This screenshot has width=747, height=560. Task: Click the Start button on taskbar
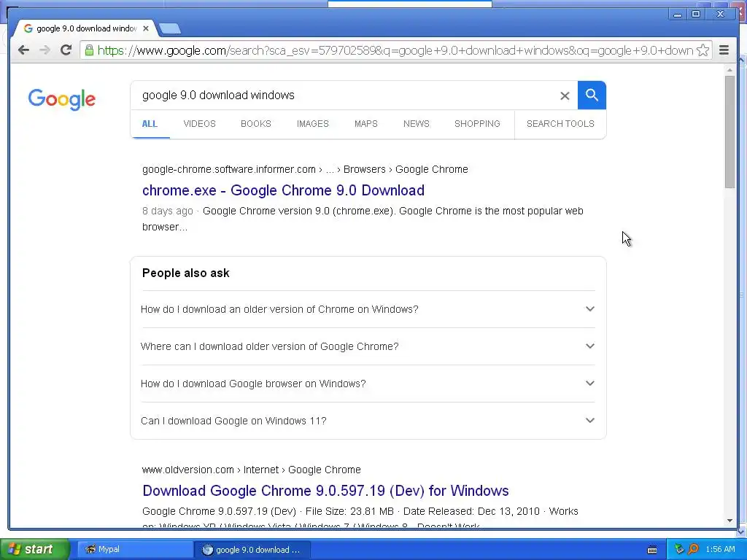(35, 549)
